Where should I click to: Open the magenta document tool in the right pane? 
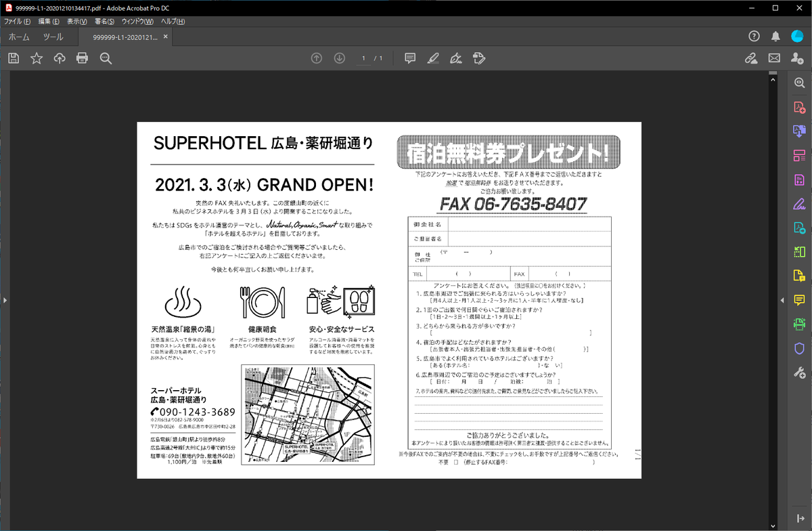[x=799, y=179]
